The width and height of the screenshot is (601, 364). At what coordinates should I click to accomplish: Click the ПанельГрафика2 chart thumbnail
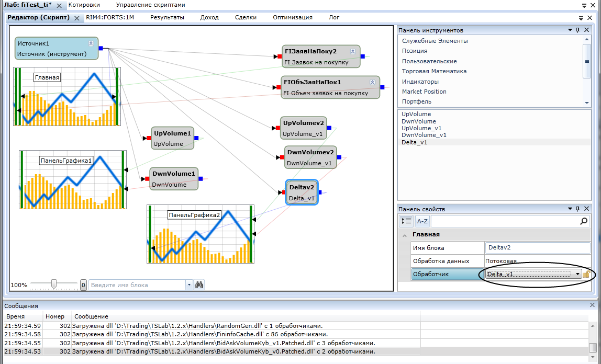[201, 234]
